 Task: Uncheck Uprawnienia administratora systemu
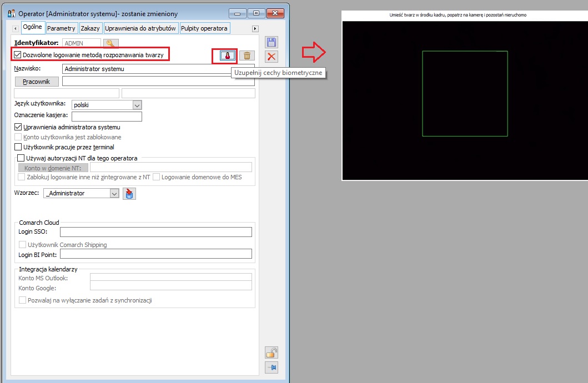pos(18,127)
